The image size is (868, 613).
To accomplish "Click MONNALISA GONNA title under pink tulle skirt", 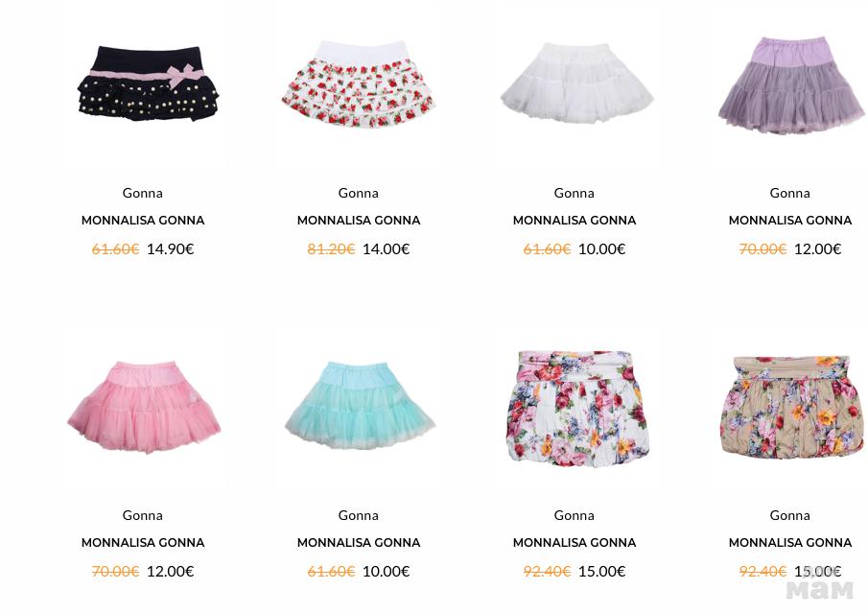I will tap(143, 543).
